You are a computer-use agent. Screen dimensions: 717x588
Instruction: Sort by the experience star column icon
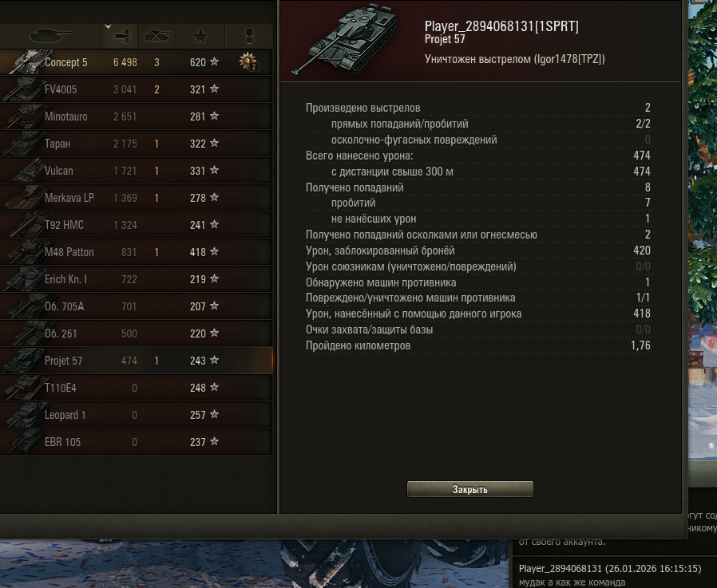pyautogui.click(x=200, y=36)
